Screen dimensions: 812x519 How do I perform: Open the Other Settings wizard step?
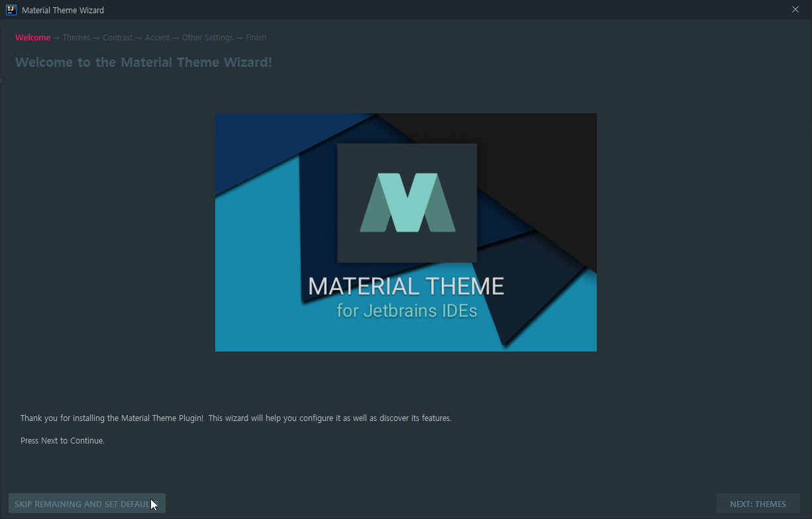(x=207, y=38)
